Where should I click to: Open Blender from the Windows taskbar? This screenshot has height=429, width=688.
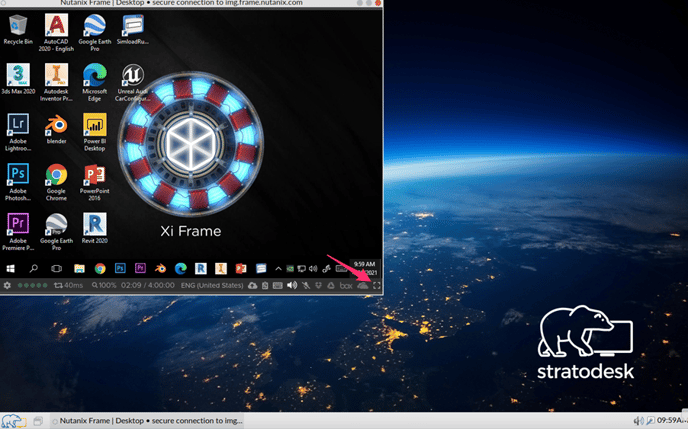click(x=161, y=268)
